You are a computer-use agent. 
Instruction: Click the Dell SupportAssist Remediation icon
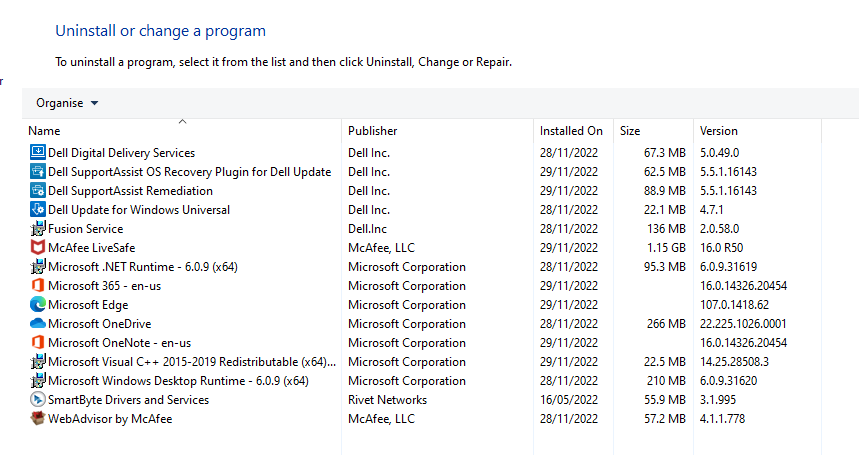[38, 191]
